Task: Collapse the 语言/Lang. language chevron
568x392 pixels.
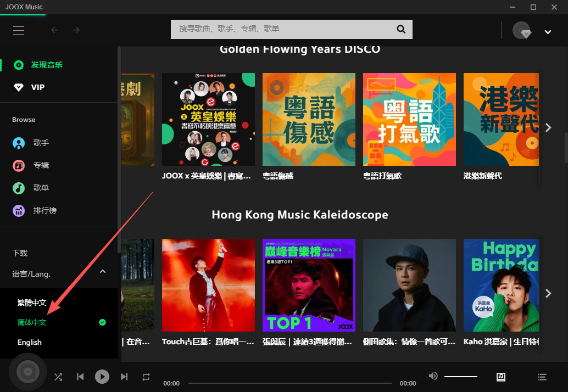Action: 102,271
